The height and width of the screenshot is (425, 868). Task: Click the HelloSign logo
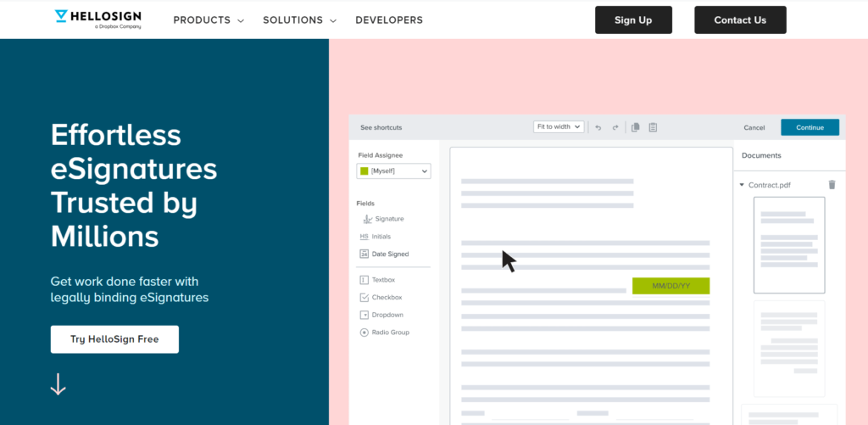click(x=98, y=20)
